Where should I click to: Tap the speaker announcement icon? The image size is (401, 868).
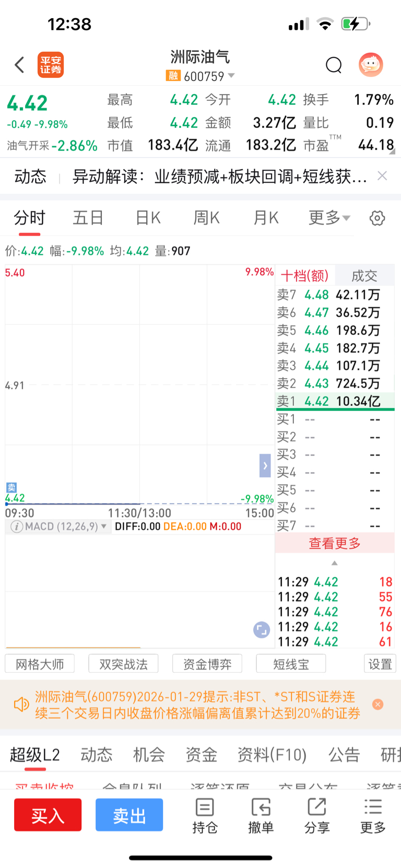tap(21, 705)
